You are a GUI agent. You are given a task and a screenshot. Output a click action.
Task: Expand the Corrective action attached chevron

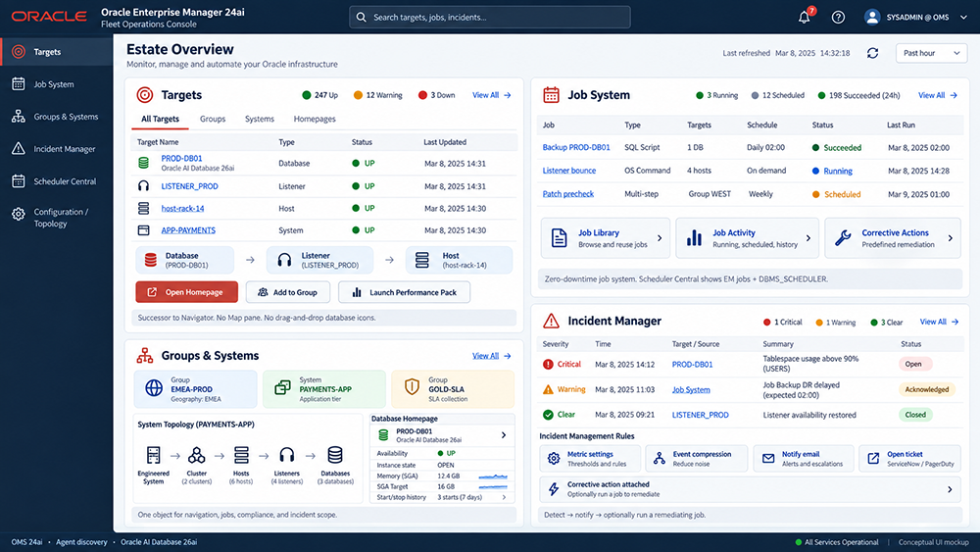950,489
